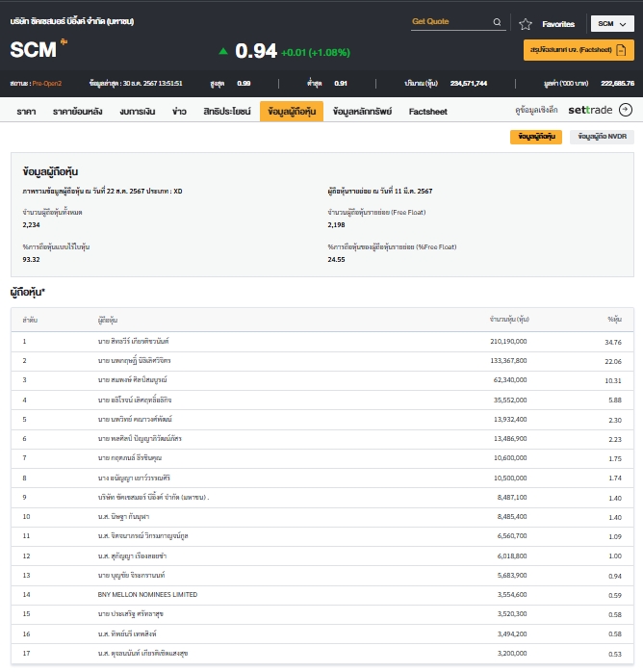Click shares value 210,190,000 in row 1
Viewport: 643px width, 672px height.
click(508, 341)
